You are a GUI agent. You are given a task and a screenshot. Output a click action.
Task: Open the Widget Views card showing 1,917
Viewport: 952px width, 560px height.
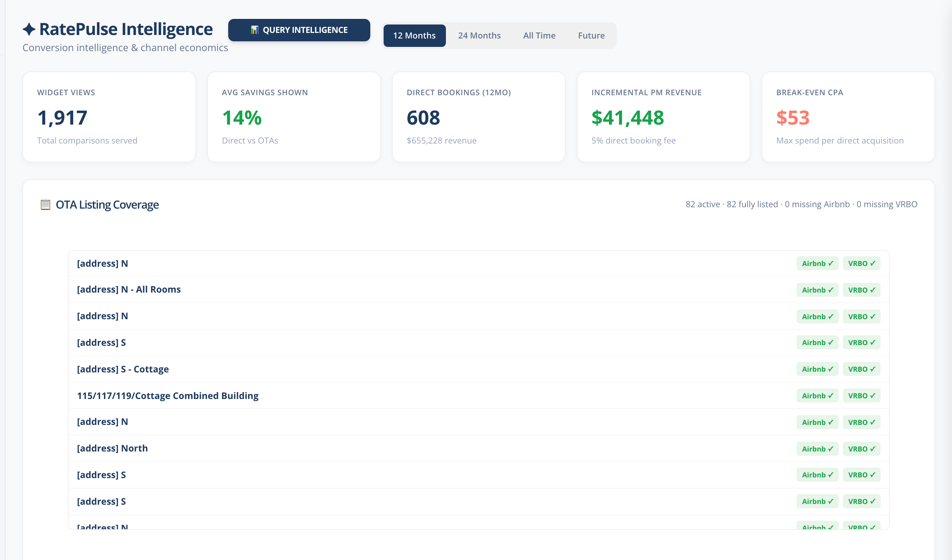(x=109, y=117)
